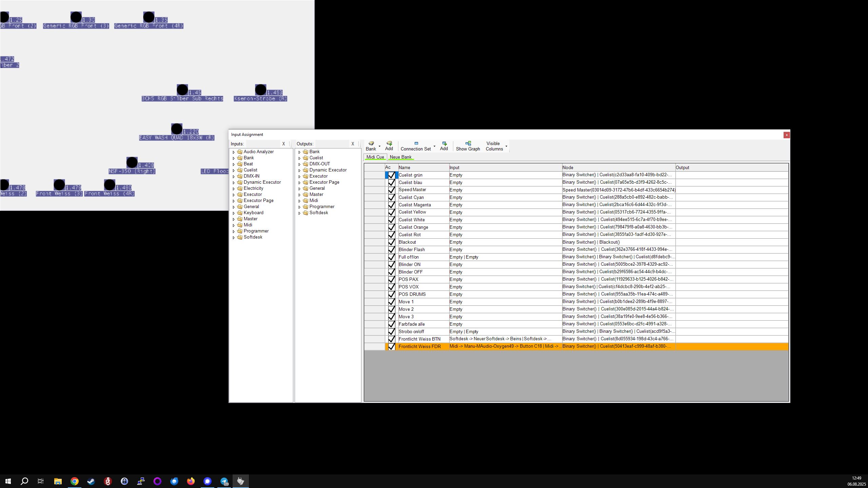Image resolution: width=868 pixels, height=488 pixels.
Task: Expand the DMX-OUT outputs folder
Action: point(299,164)
